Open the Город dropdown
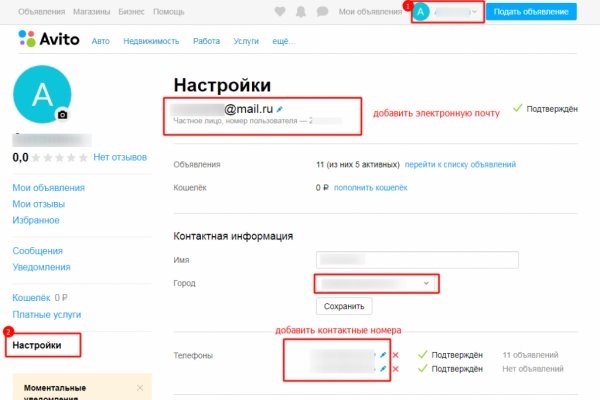 pos(377,284)
